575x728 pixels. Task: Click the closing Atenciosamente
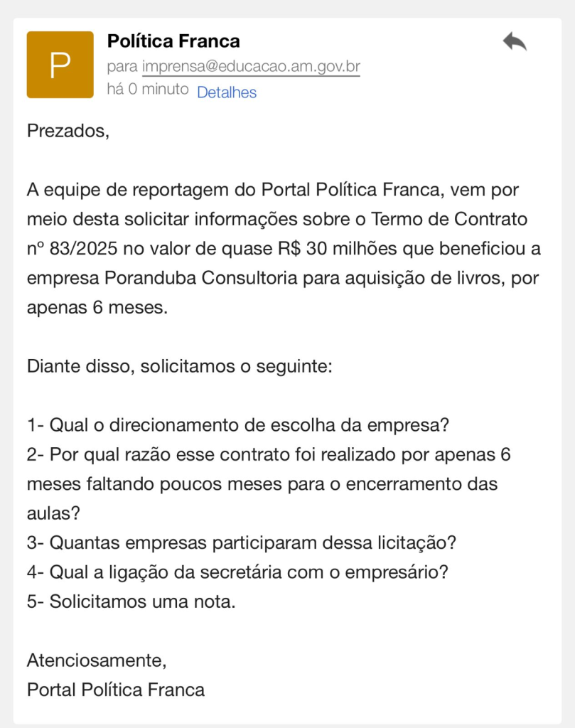(x=97, y=660)
